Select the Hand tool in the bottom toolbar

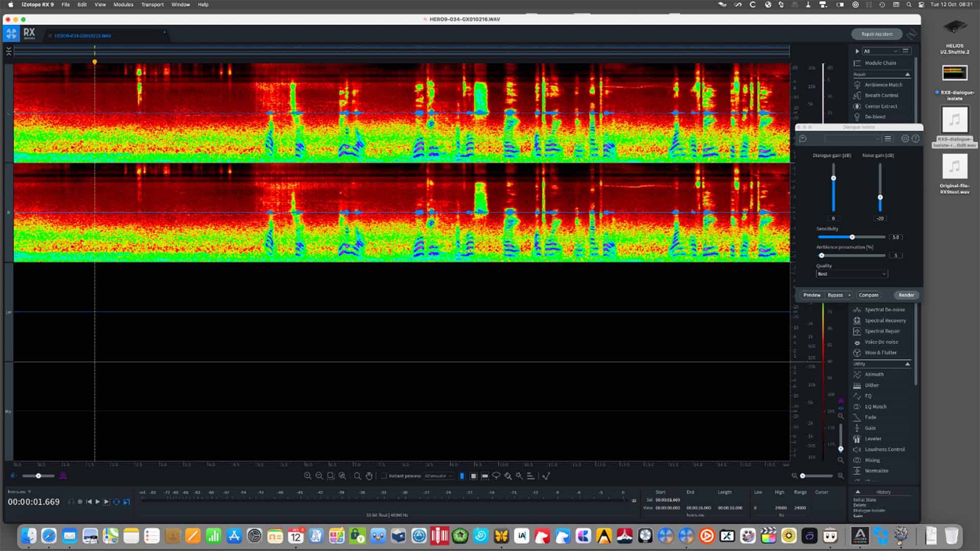[370, 476]
